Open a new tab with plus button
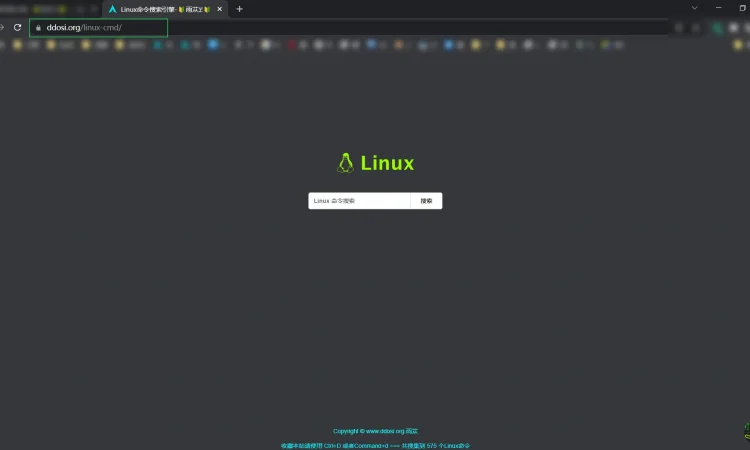Screen dimensions: 750x450 [x=240, y=9]
